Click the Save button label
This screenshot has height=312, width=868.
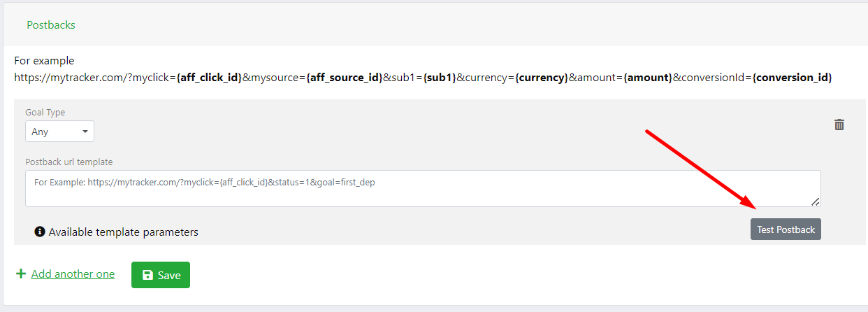(x=169, y=275)
